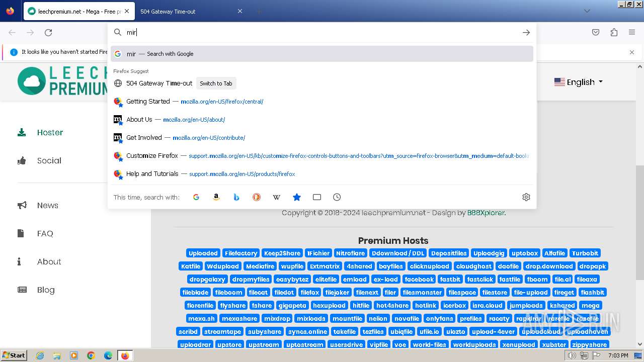Click the Switch to Tab button
Screen dimensions: 644x362
coord(216,83)
